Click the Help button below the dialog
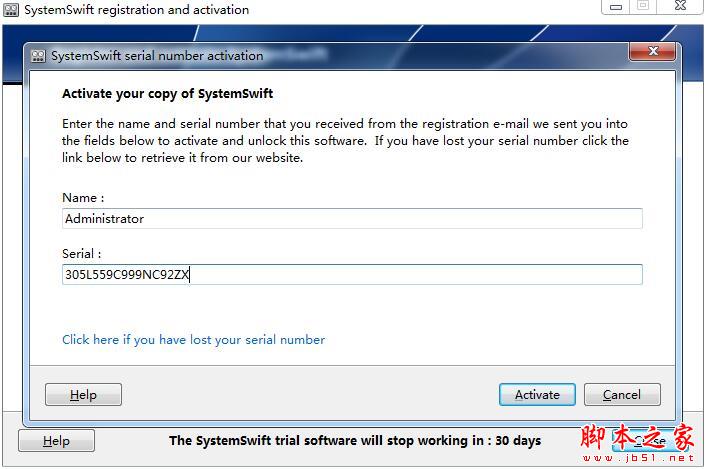The height and width of the screenshot is (469, 706). [56, 441]
